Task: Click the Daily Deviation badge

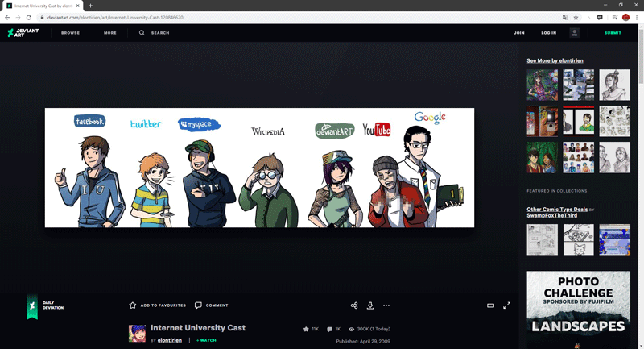Action: [45, 305]
